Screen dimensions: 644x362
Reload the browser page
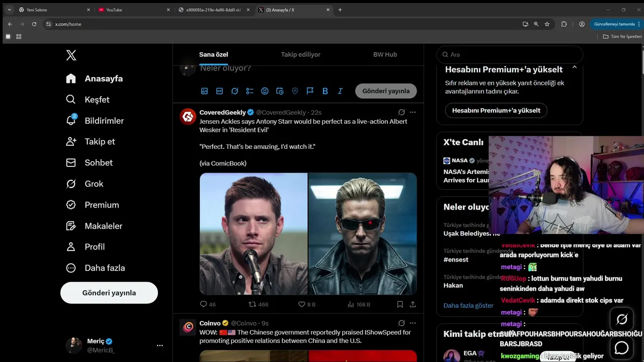(x=34, y=24)
